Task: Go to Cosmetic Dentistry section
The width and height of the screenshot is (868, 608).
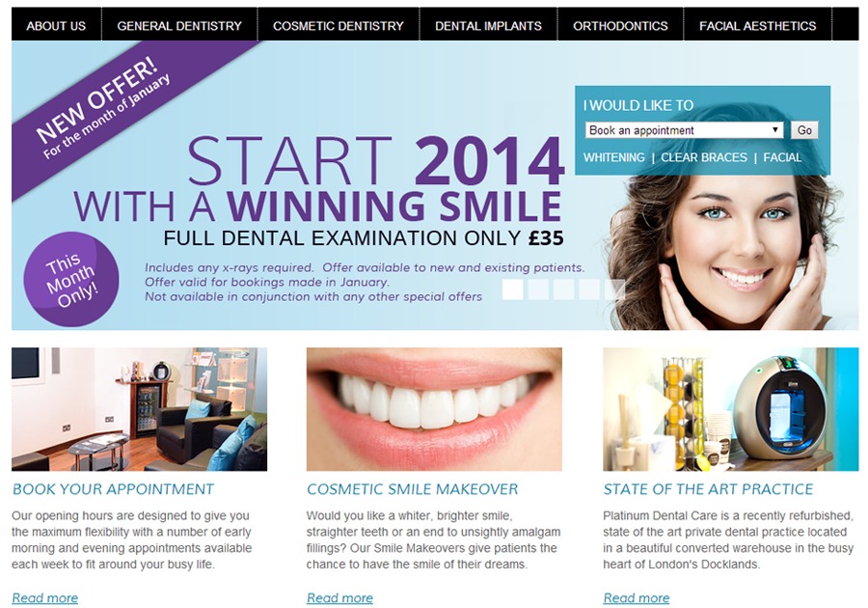Action: (x=339, y=25)
